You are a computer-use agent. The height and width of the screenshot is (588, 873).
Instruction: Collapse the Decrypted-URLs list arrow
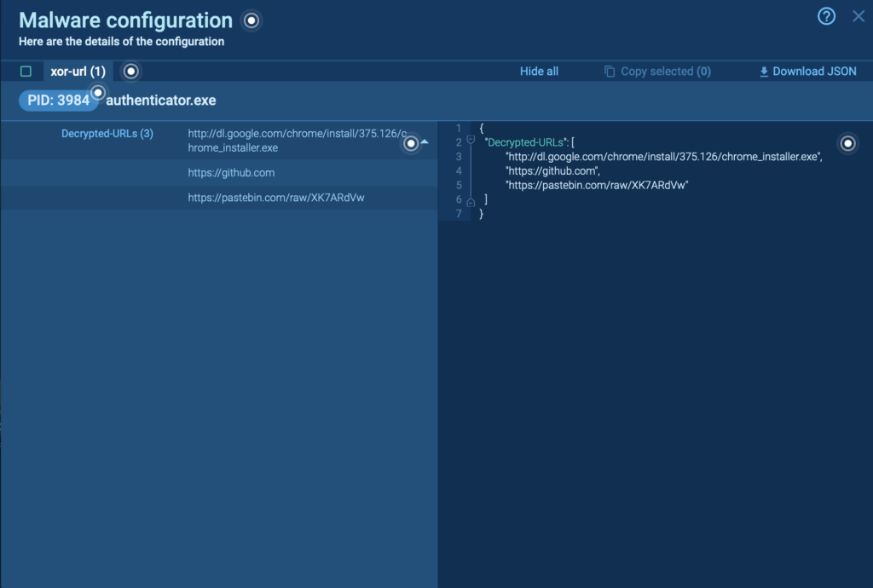tap(425, 141)
